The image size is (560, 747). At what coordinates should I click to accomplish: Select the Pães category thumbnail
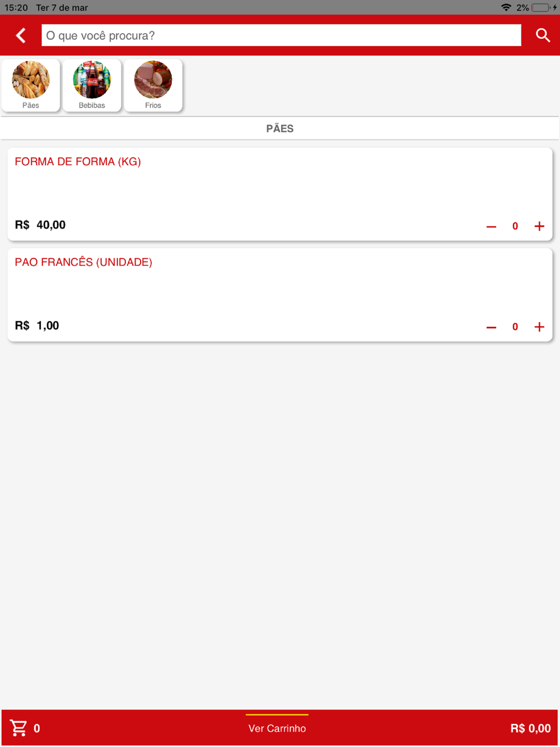point(31,86)
